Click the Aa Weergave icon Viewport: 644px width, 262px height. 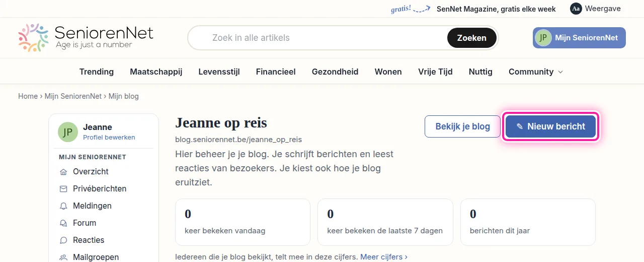[x=576, y=9]
